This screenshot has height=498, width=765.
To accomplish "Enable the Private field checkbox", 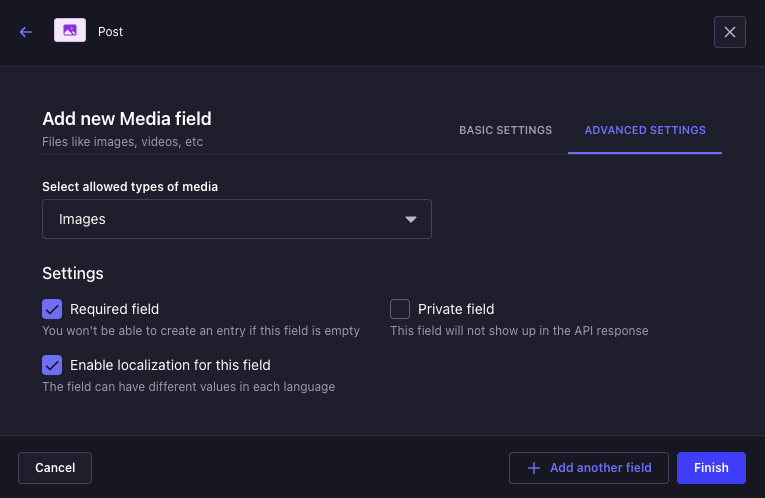I will [400, 309].
